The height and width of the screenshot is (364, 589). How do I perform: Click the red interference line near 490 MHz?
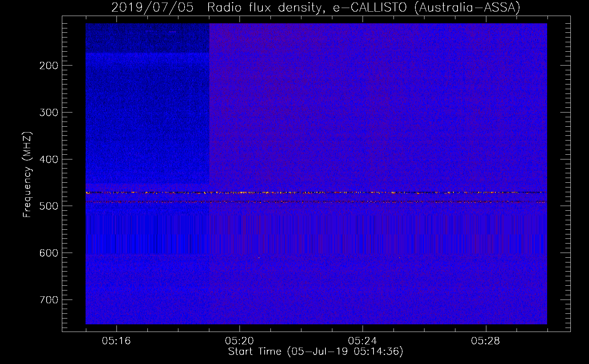pos(316,202)
